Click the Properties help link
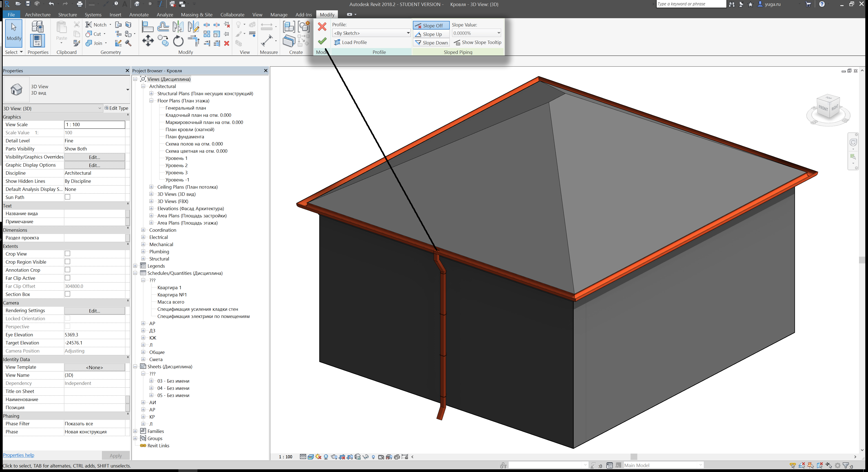The height and width of the screenshot is (472, 868). tap(18, 455)
